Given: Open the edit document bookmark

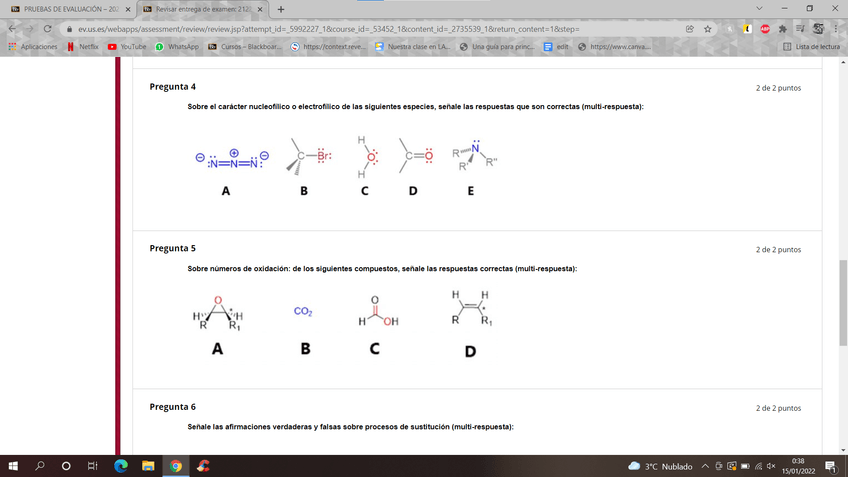Looking at the screenshot, I should [x=556, y=47].
